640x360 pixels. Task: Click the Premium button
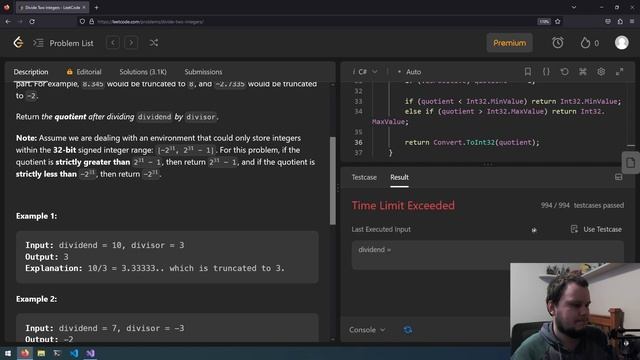509,43
